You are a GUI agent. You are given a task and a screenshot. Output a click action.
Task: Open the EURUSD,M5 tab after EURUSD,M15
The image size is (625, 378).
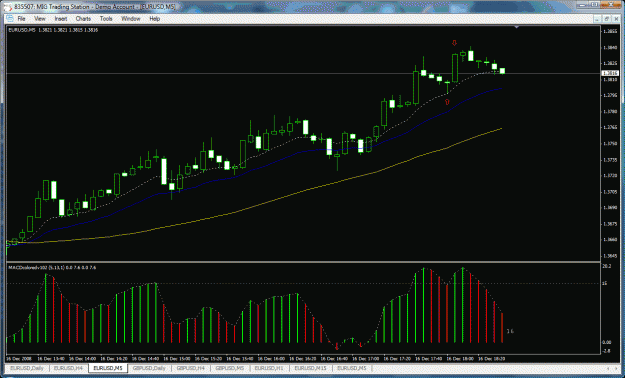point(352,368)
